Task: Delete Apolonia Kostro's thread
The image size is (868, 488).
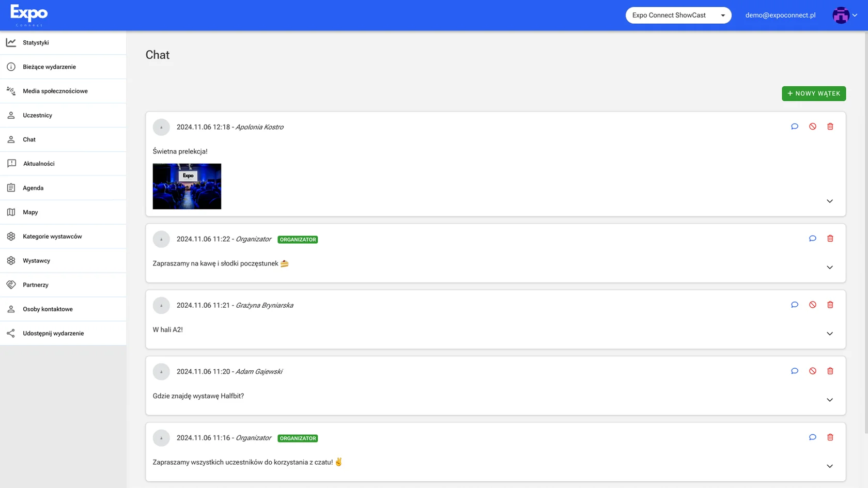Action: pos(830,127)
